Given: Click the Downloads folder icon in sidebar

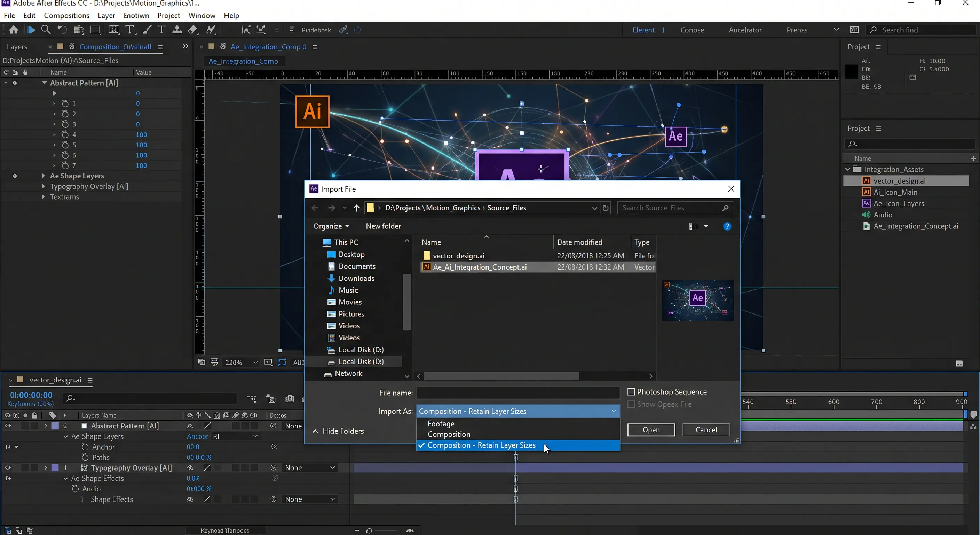Looking at the screenshot, I should pyautogui.click(x=331, y=278).
